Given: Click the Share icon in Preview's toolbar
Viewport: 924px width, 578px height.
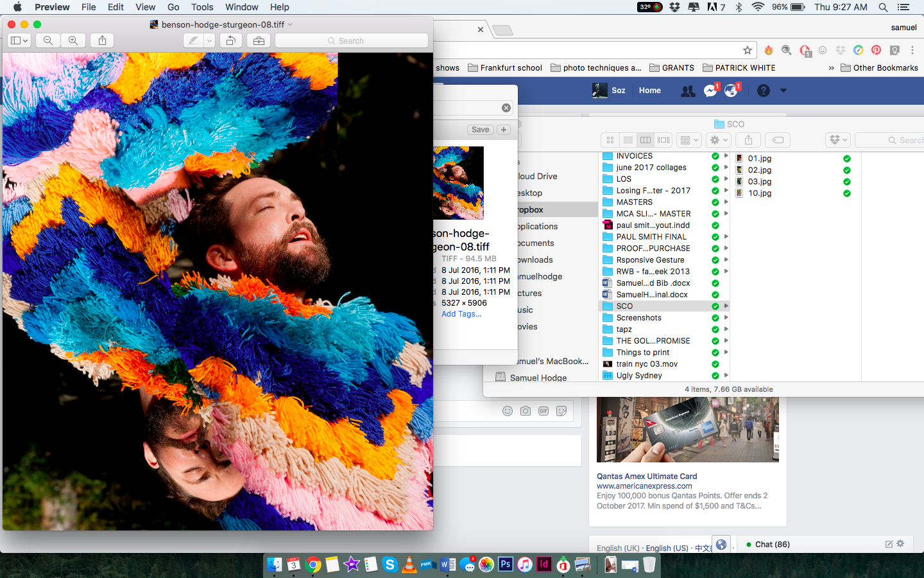Looking at the screenshot, I should click(102, 40).
